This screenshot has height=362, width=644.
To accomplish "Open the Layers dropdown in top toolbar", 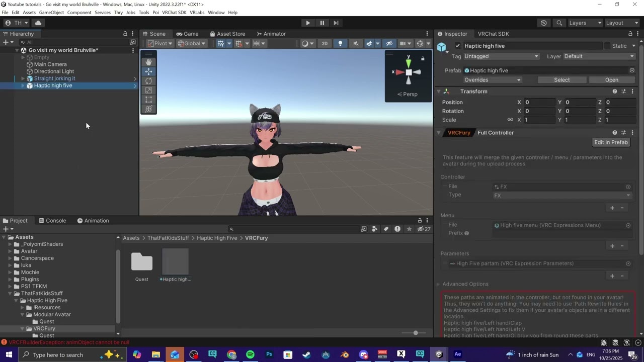I will tap(585, 23).
